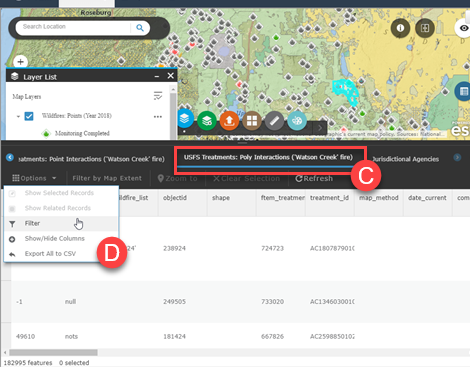
Task: Open Wildfires layer three-dots menu
Action: 158,117
